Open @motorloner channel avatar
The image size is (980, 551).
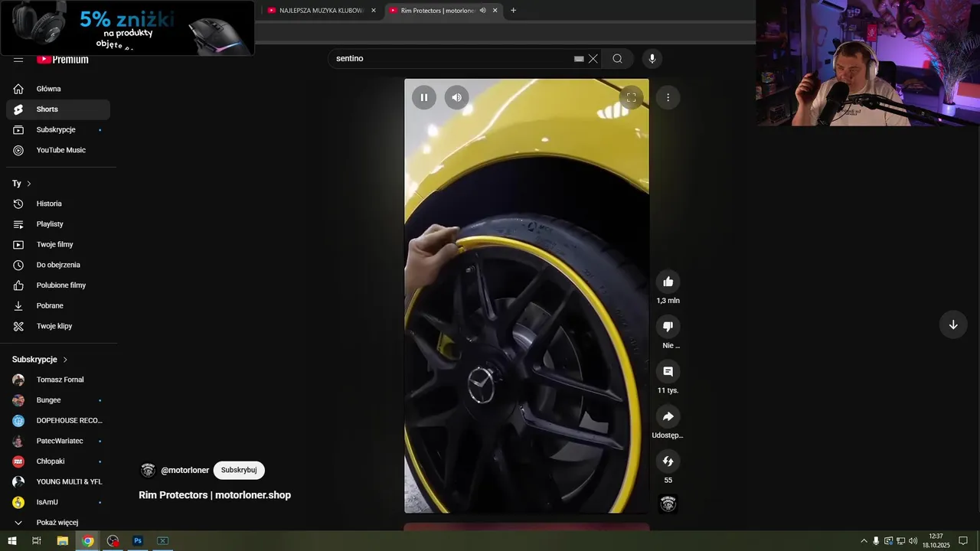(x=148, y=471)
